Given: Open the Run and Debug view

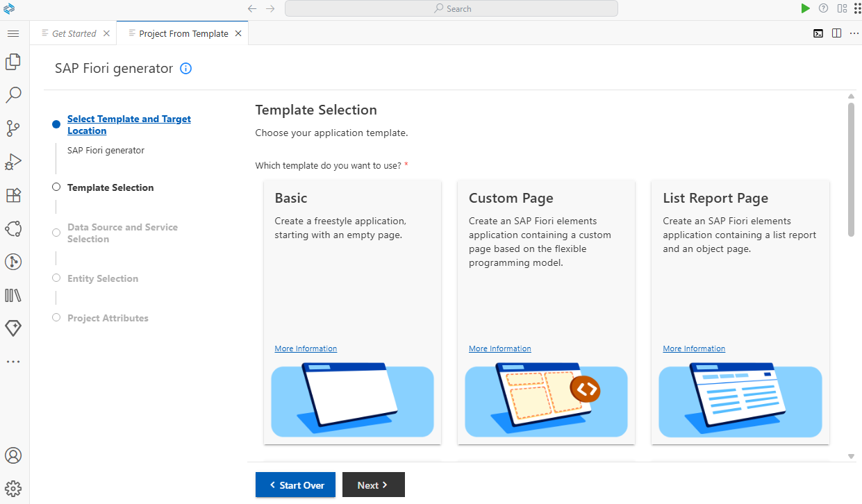Looking at the screenshot, I should pos(13,162).
